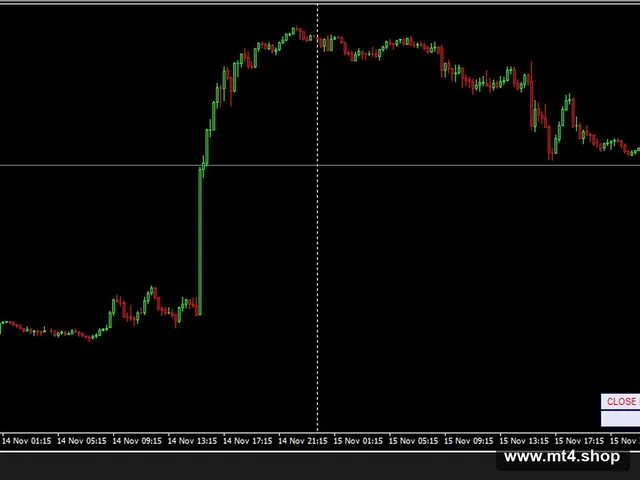Click the 14 Nov 09:15 time label
The width and height of the screenshot is (640, 480).
click(137, 441)
